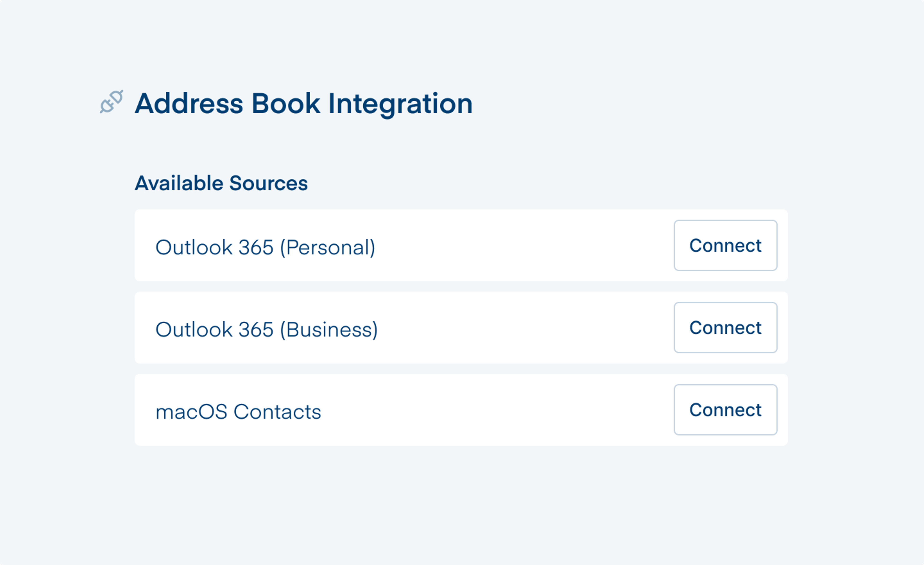Click "(Personal)" in the first source name
The height and width of the screenshot is (565, 924).
coord(327,248)
